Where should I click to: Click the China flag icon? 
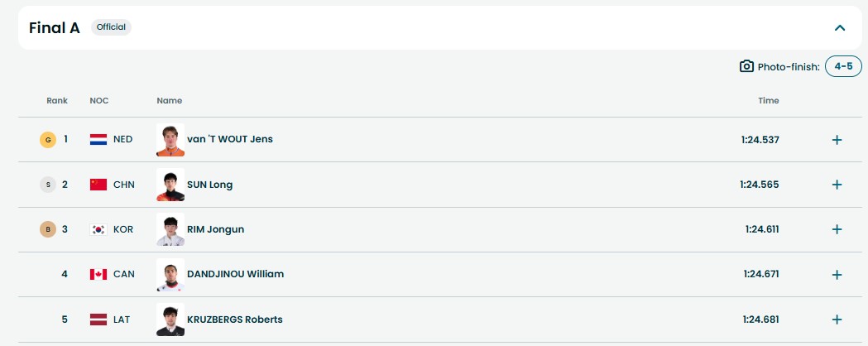pos(98,185)
